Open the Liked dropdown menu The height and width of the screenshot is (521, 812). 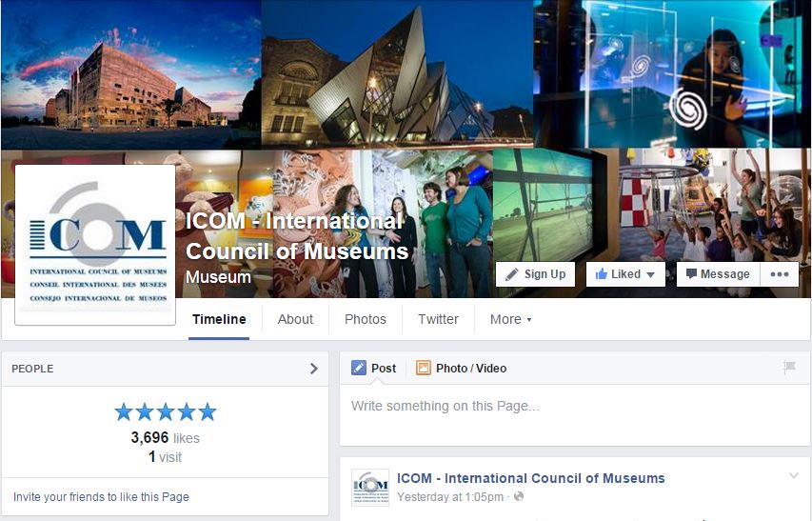point(624,274)
